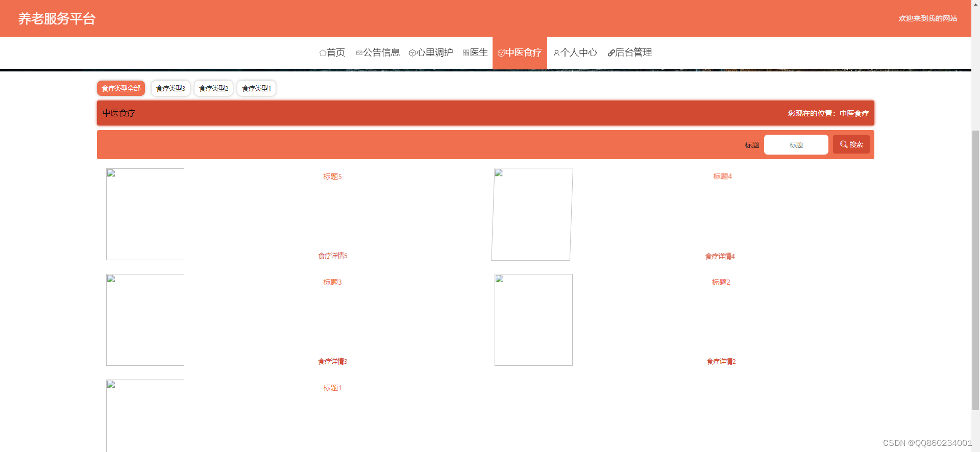The width and height of the screenshot is (980, 452).
Task: Click the thumbnail image for 标题1
Action: pos(145,416)
